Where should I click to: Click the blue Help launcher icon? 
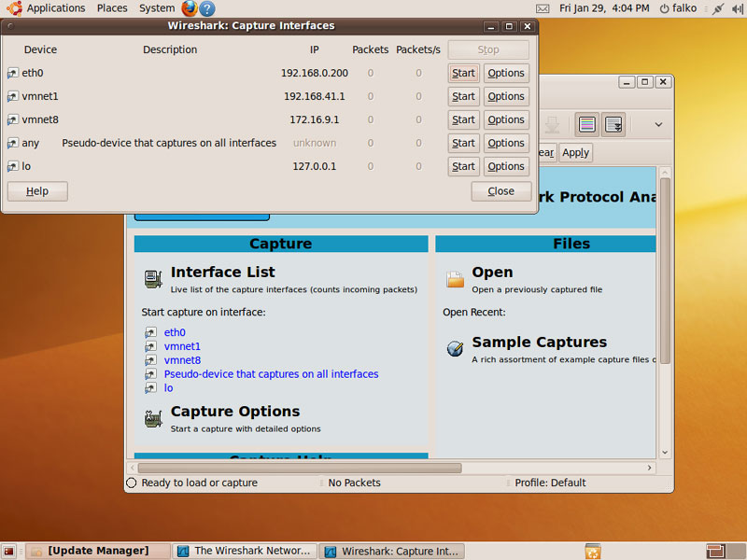point(207,8)
